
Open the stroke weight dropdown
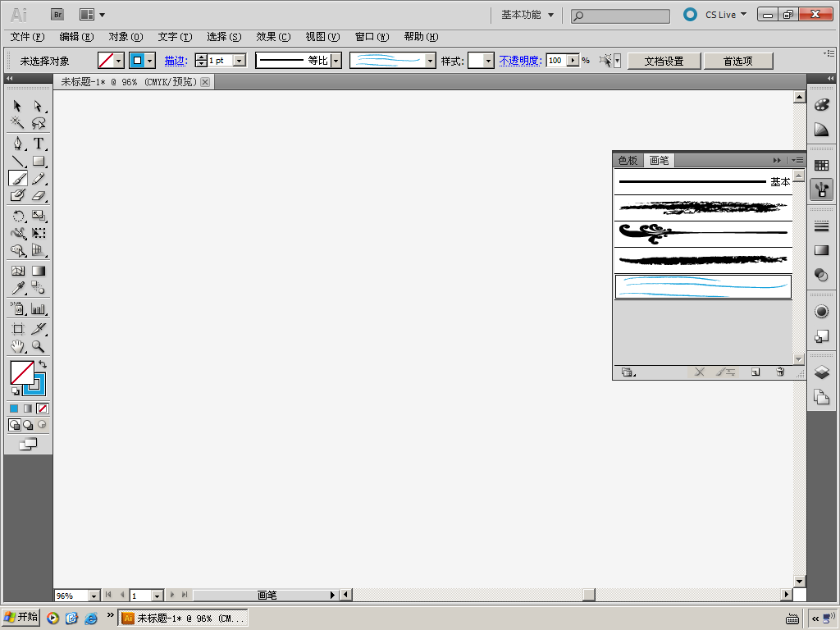tap(240, 61)
